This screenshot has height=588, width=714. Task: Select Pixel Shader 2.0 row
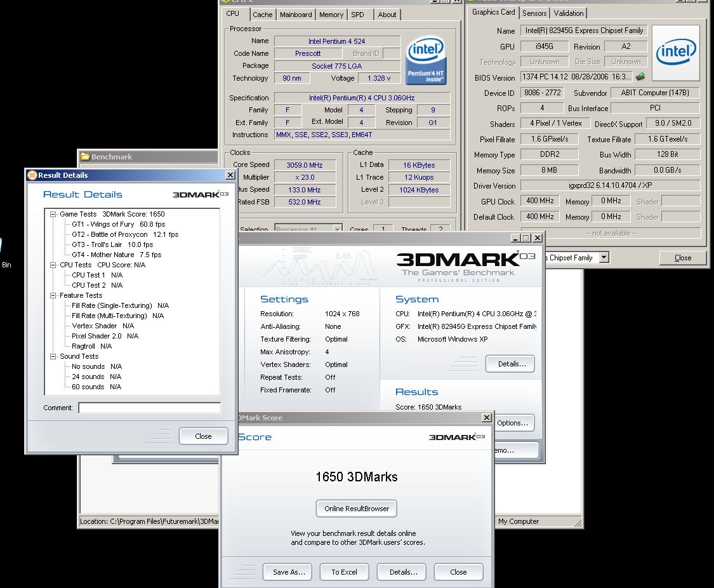(105, 336)
